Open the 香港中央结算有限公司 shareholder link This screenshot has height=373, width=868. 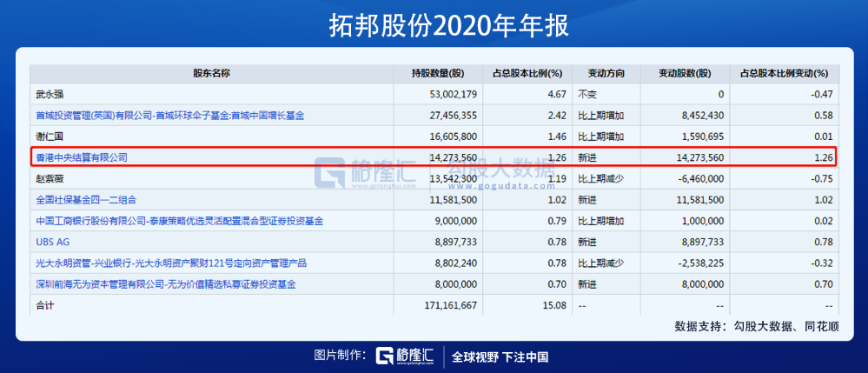coord(82,157)
